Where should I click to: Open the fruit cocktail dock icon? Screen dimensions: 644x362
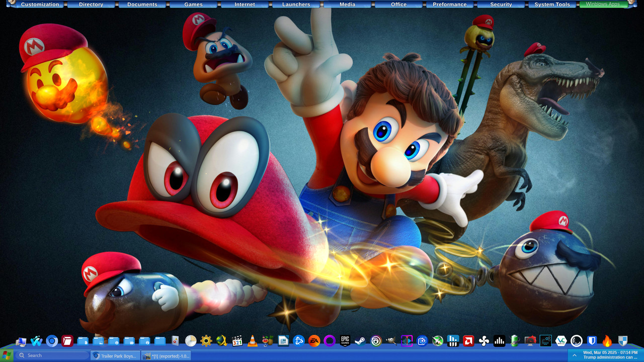pyautogui.click(x=268, y=341)
